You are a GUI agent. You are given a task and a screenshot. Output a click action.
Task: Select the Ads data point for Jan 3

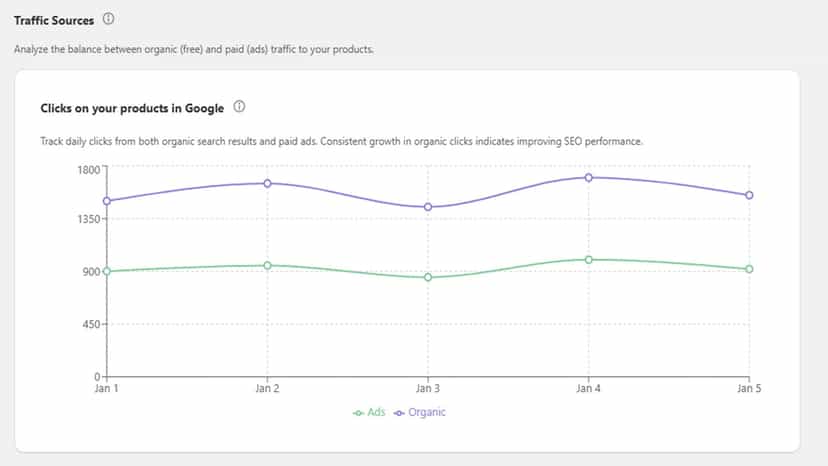(x=428, y=277)
